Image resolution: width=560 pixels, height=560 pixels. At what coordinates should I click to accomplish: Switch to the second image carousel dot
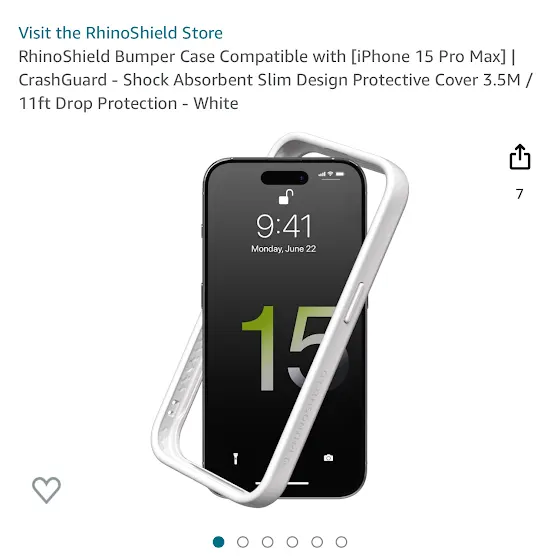point(243,542)
